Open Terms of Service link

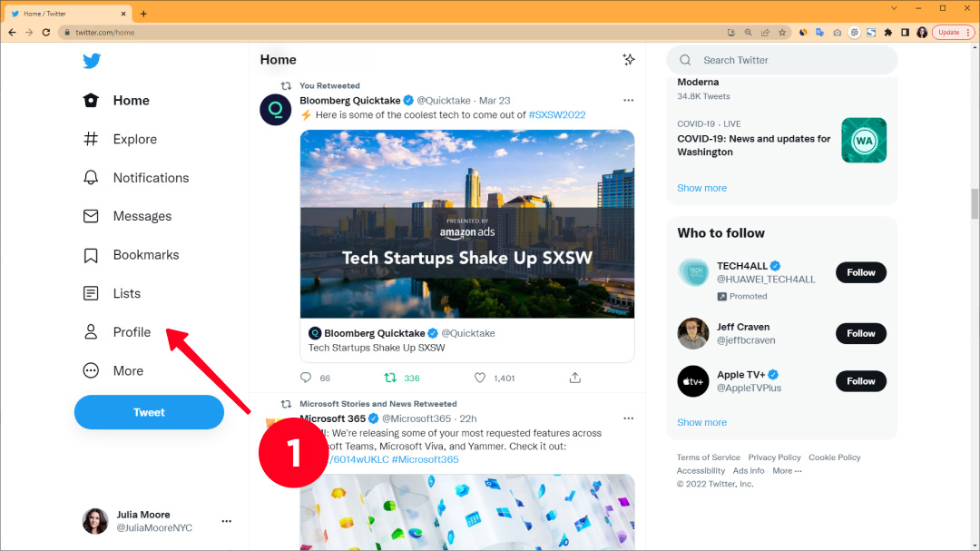[708, 458]
